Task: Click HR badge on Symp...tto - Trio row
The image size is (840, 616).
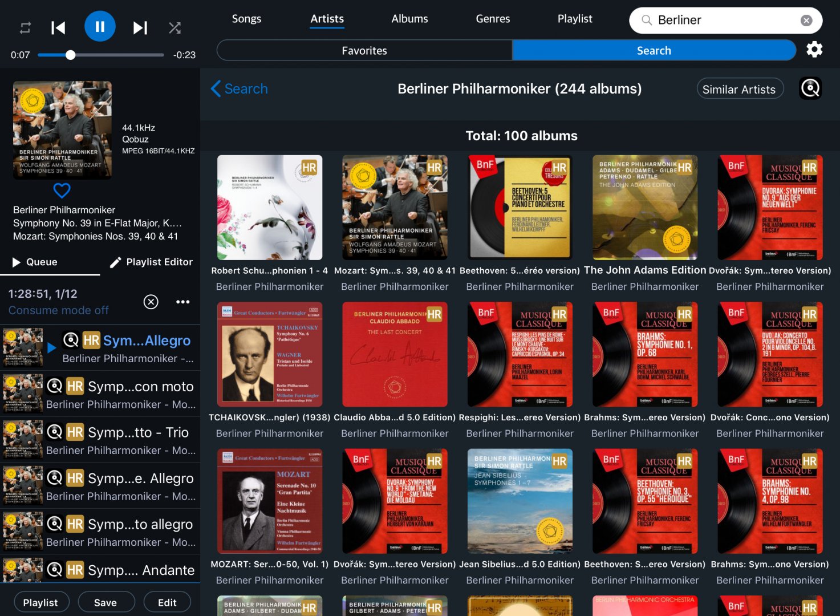Action: click(75, 432)
